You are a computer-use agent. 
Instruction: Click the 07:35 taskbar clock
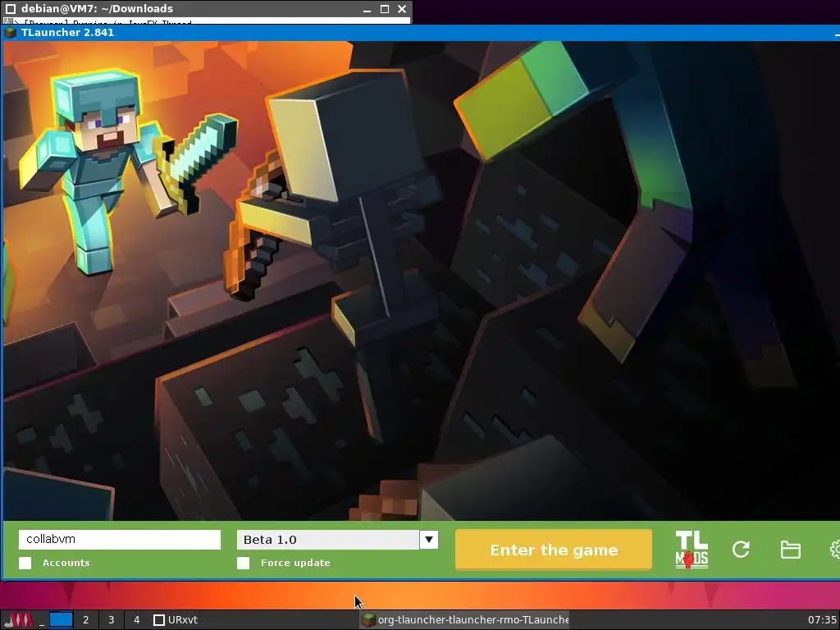tap(822, 620)
